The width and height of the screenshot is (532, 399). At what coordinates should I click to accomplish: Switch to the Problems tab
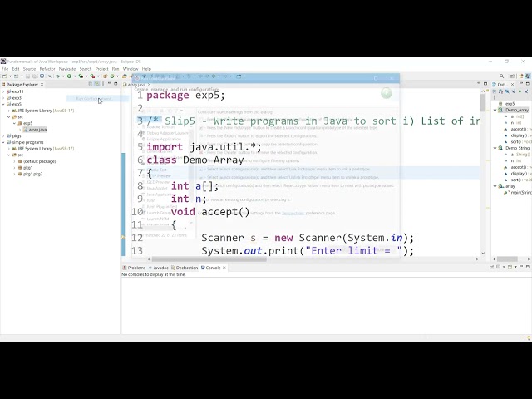coord(134,268)
